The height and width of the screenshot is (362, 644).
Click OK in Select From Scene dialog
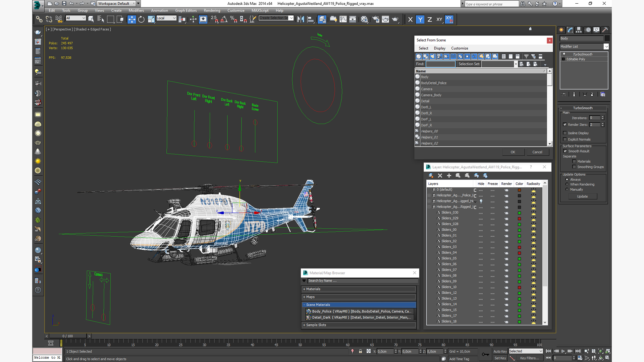click(513, 152)
